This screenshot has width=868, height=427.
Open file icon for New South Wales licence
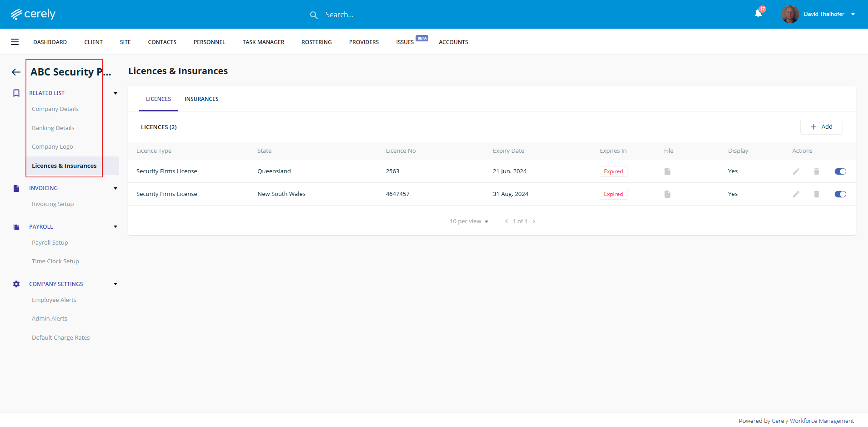pyautogui.click(x=667, y=194)
